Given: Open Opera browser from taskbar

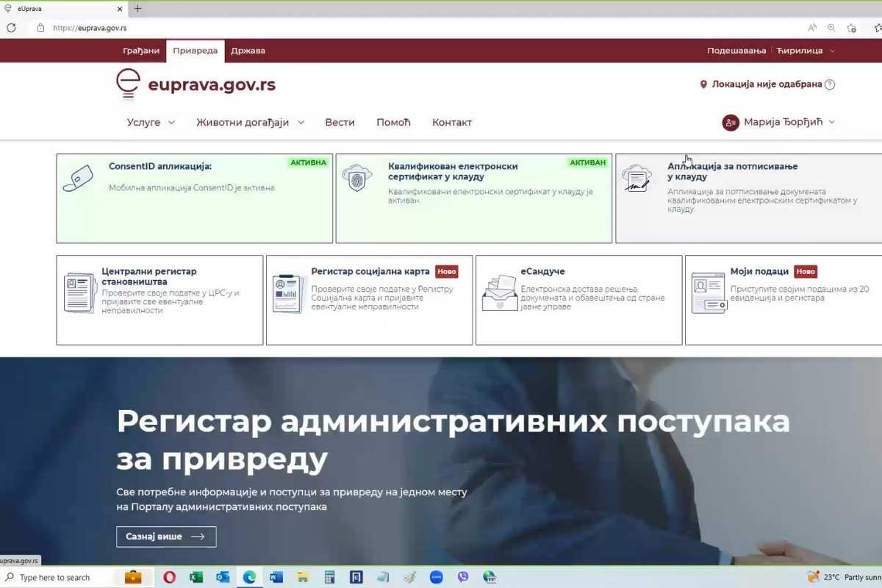Looking at the screenshot, I should click(x=169, y=577).
